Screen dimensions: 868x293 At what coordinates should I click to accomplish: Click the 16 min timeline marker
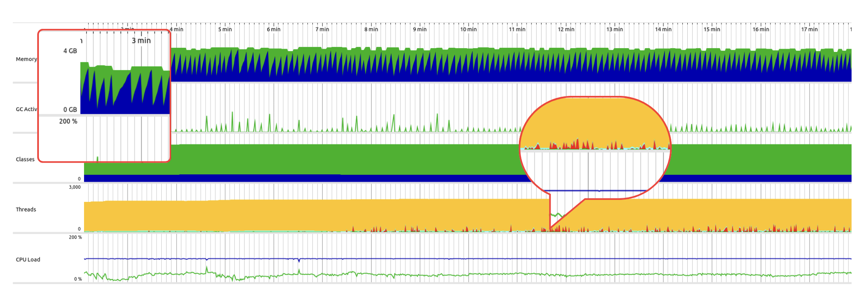point(761,29)
